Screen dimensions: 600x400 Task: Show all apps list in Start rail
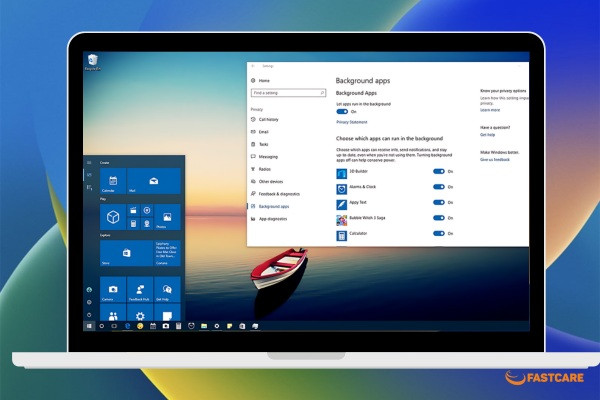coord(89,188)
